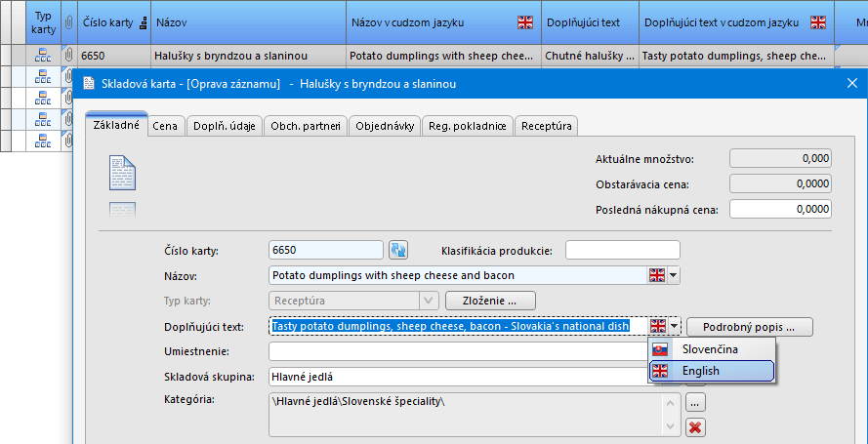This screenshot has height=444, width=868.
Task: Click the paperclip icon in the 6650 row
Action: tap(68, 57)
